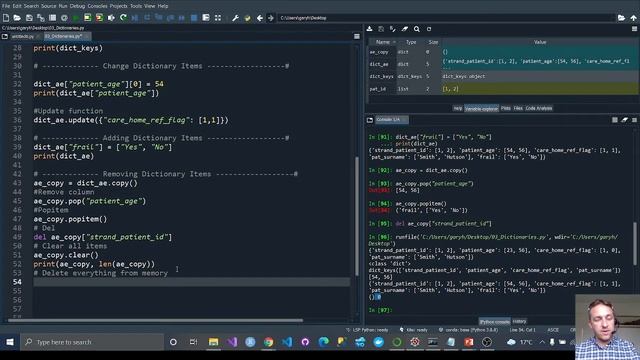Click the Windows taskbar search box

(x=92, y=342)
